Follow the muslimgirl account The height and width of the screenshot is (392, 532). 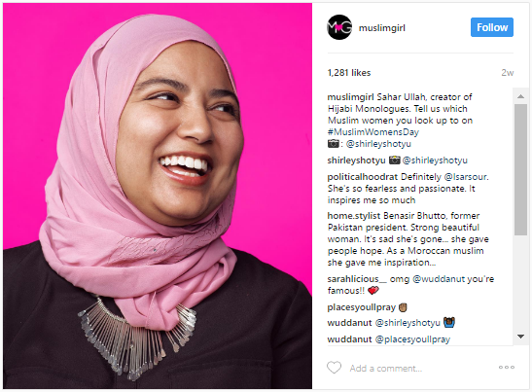(x=492, y=27)
